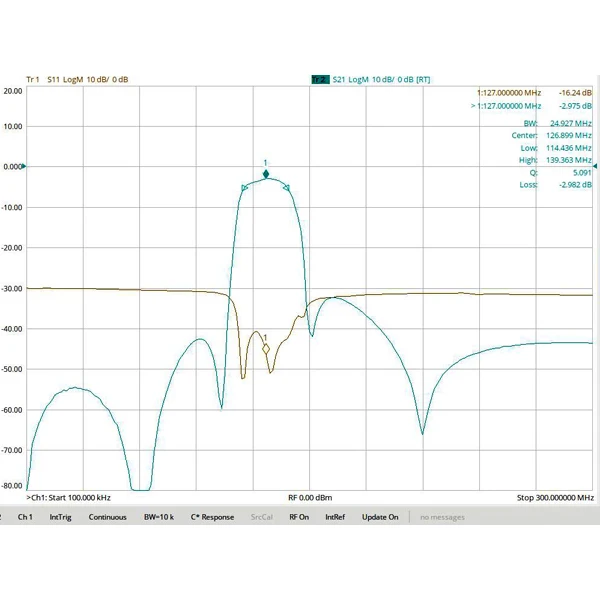Select the Tr 1 S11 LogM trace label
The image size is (600, 600).
click(x=77, y=80)
